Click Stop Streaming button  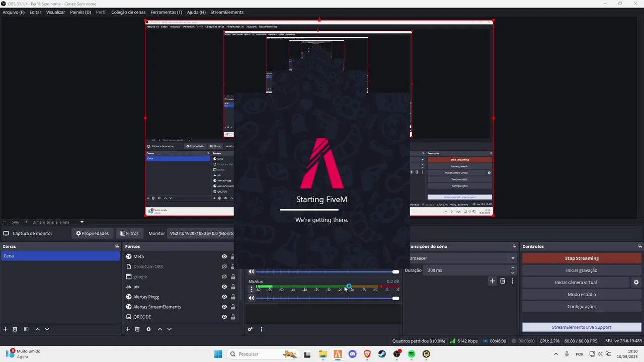tap(582, 258)
